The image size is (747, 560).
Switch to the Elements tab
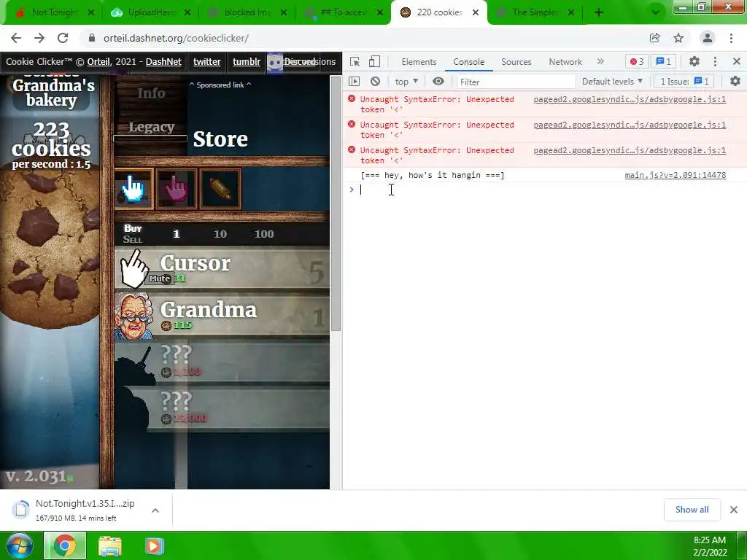(419, 62)
